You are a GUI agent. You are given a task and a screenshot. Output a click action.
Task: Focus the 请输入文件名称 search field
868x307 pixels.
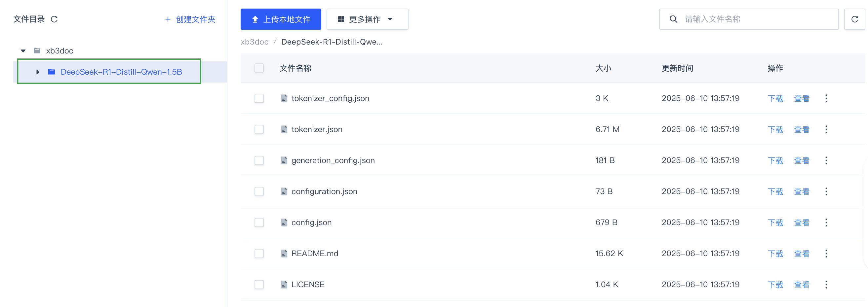point(749,19)
